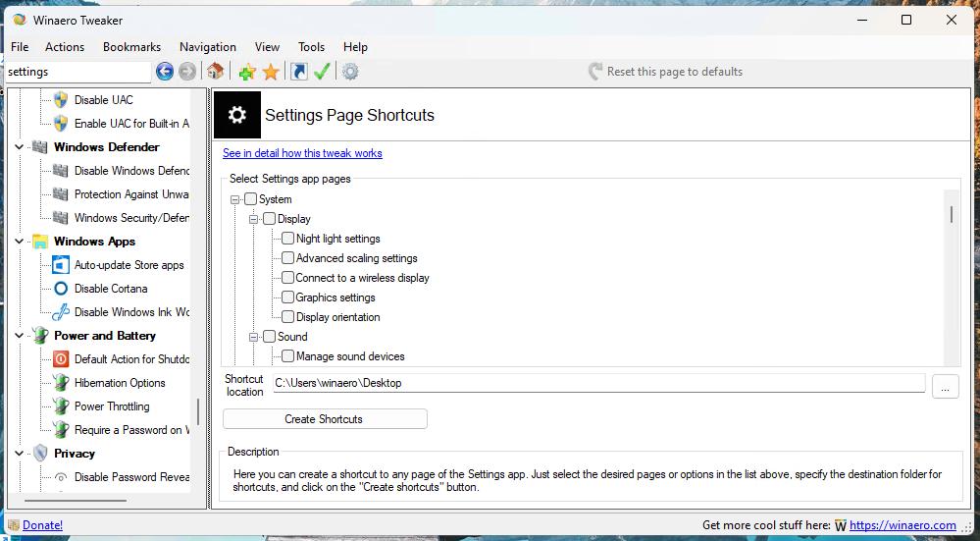Click the create shortcut arrow toolbar icon

tap(298, 72)
